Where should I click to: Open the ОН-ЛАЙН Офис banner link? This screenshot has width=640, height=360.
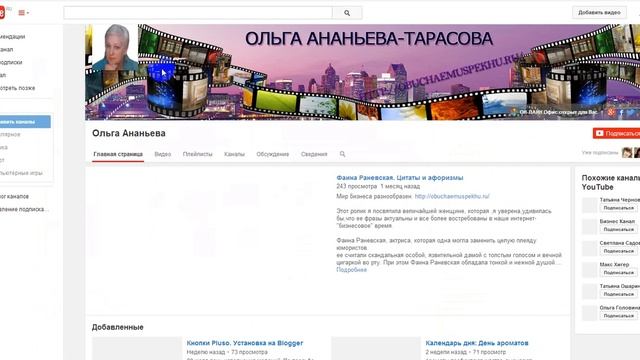point(558,112)
